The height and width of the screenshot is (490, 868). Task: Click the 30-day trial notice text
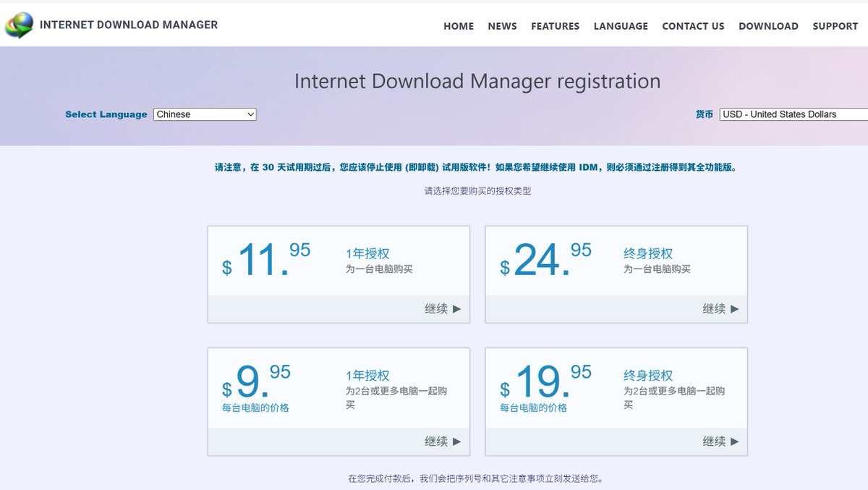click(477, 167)
